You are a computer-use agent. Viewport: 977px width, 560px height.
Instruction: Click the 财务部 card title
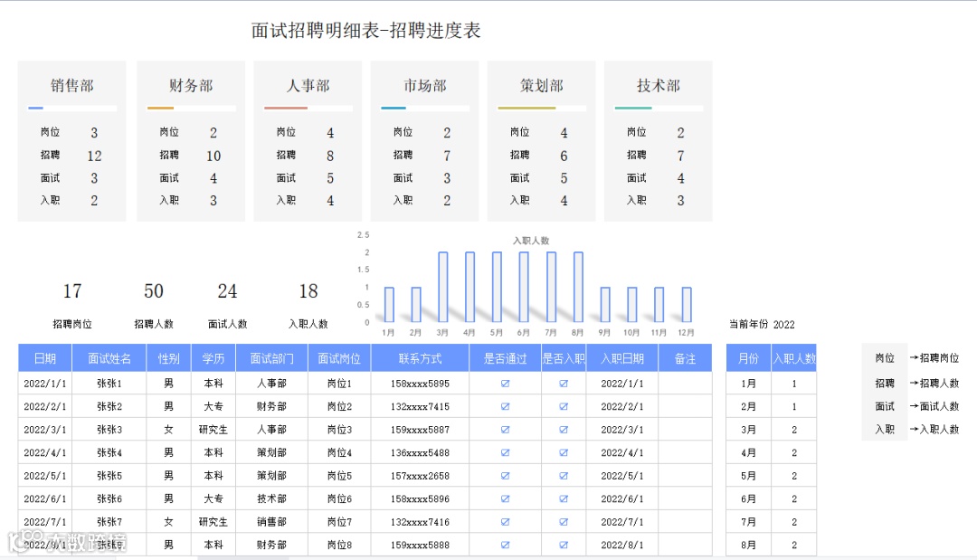tap(191, 85)
